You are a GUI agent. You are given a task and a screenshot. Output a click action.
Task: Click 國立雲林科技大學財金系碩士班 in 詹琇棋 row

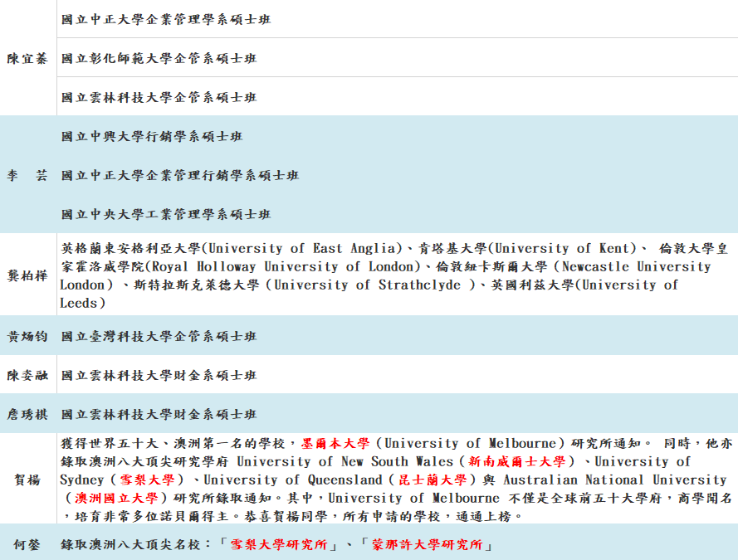159,414
